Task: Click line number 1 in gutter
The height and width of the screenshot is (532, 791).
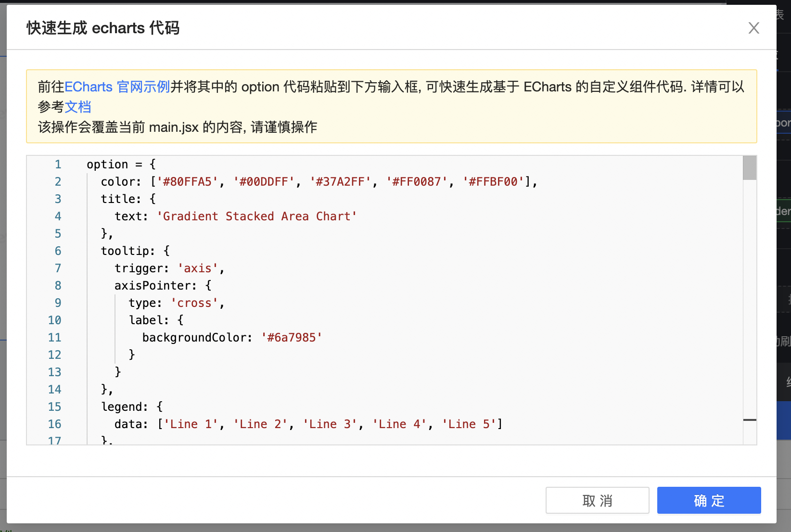Action: point(58,165)
